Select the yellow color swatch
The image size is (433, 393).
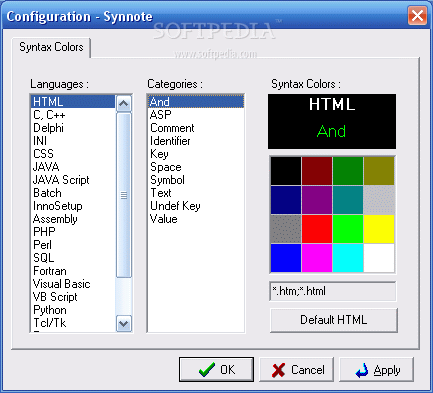coord(379,229)
